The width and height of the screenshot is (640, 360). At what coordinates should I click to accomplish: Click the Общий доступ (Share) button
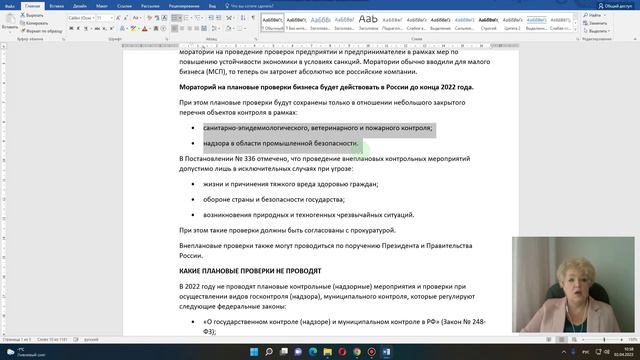click(x=615, y=6)
